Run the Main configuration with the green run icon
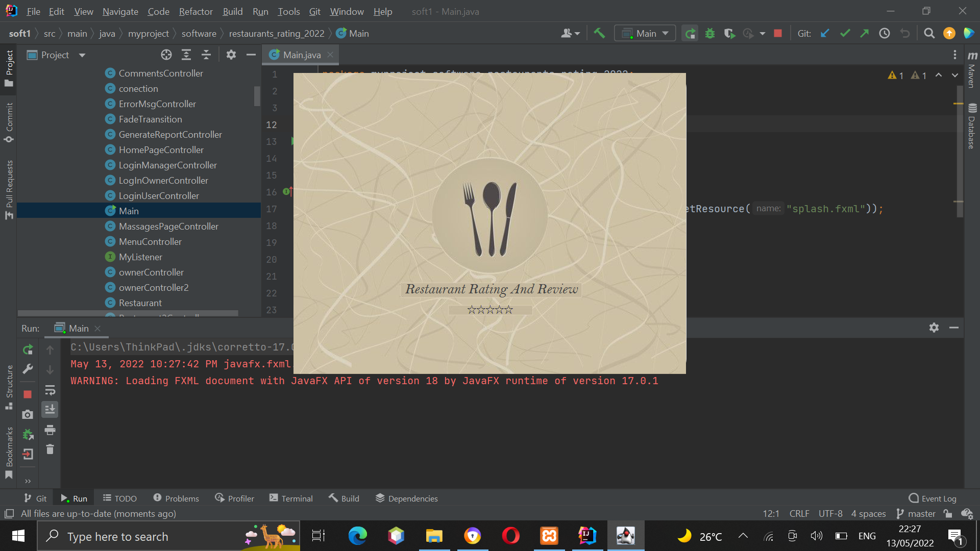This screenshot has width=980, height=551. pyautogui.click(x=690, y=33)
